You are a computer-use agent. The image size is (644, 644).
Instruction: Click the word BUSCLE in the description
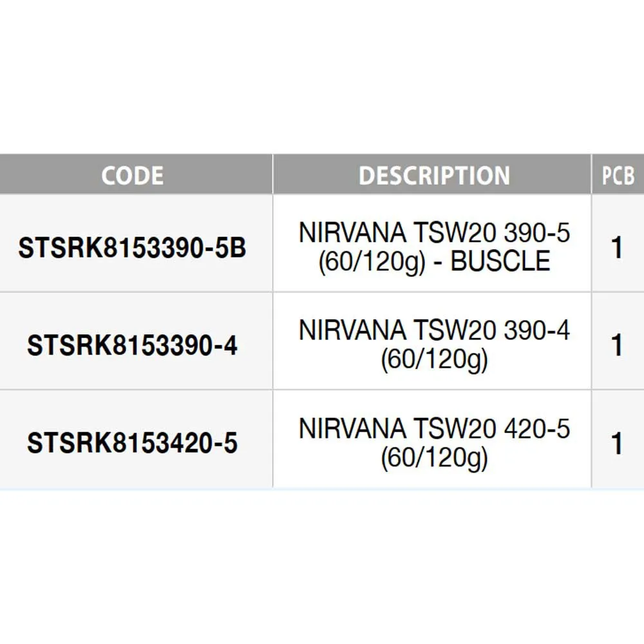500,261
